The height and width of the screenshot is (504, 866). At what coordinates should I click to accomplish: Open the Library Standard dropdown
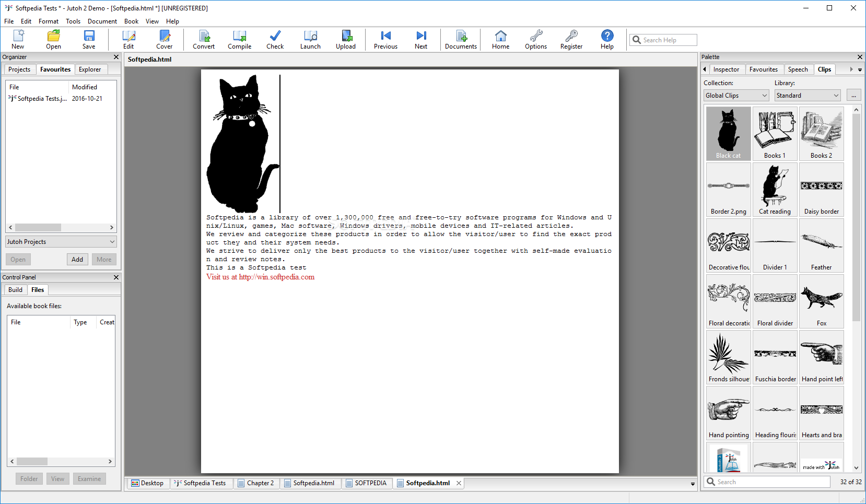(x=808, y=96)
